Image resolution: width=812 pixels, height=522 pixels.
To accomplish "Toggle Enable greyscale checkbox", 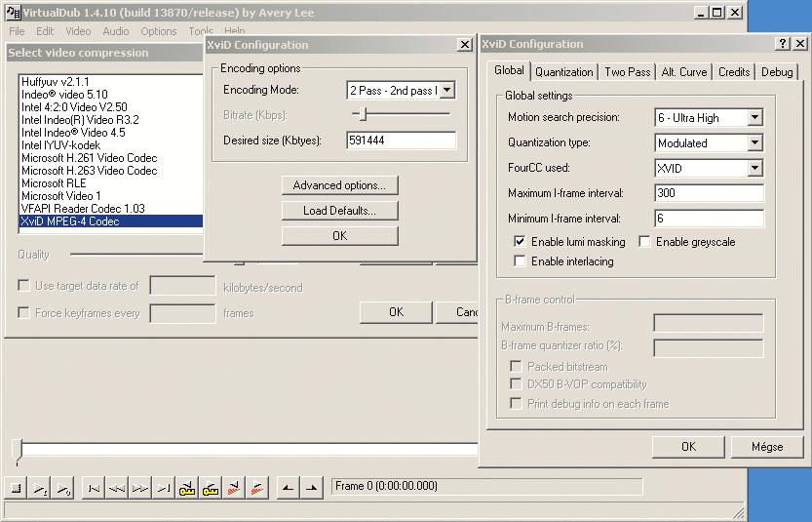I will [644, 242].
